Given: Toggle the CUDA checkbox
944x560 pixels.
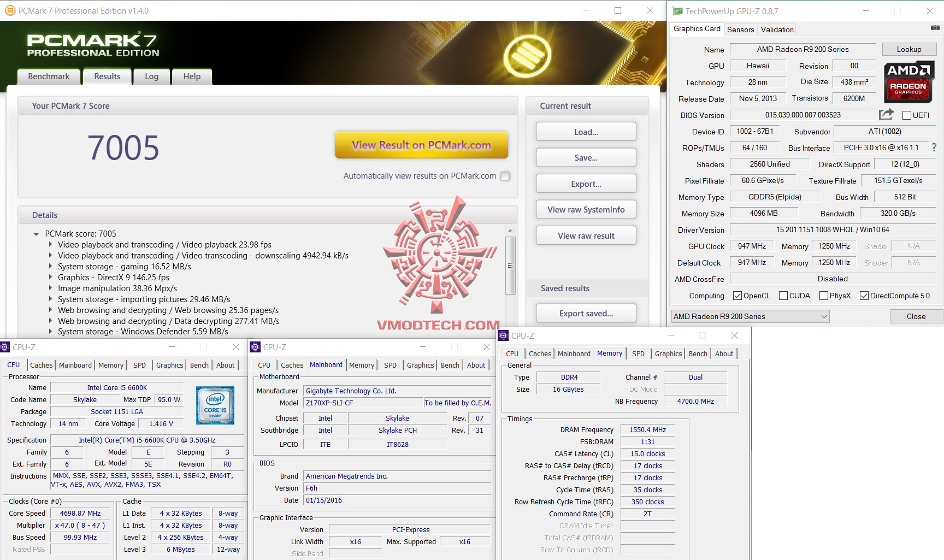Looking at the screenshot, I should (783, 296).
